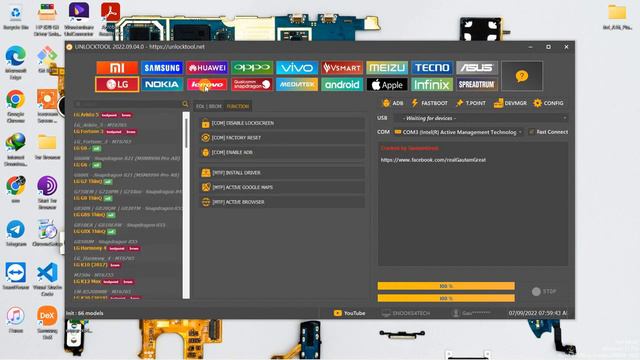Select the Android brand tile

342,84
